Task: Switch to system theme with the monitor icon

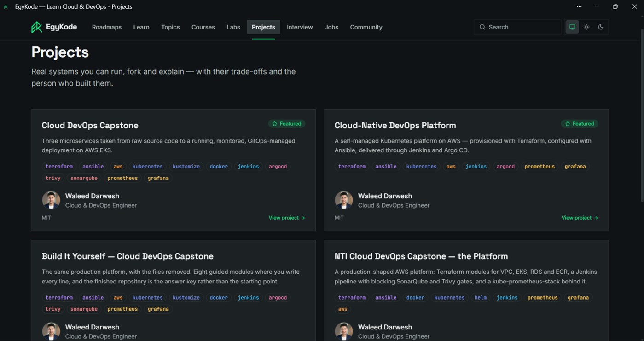Action: [572, 27]
